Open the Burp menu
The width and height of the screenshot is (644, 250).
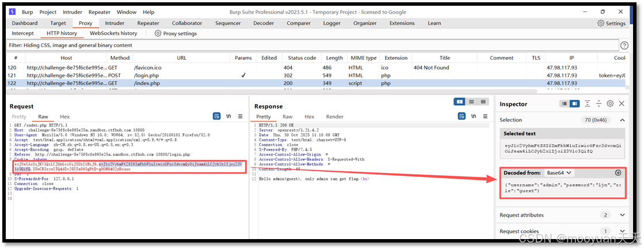click(28, 12)
